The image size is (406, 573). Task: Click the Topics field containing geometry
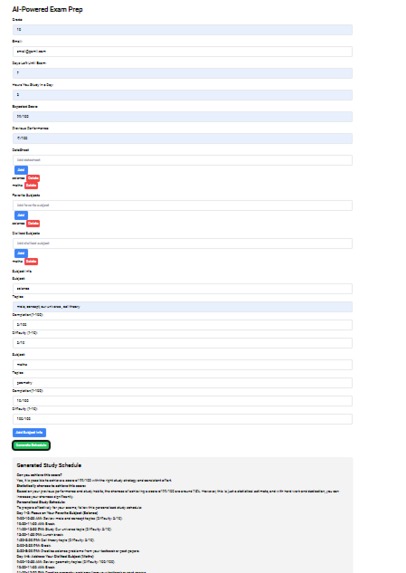[182, 383]
